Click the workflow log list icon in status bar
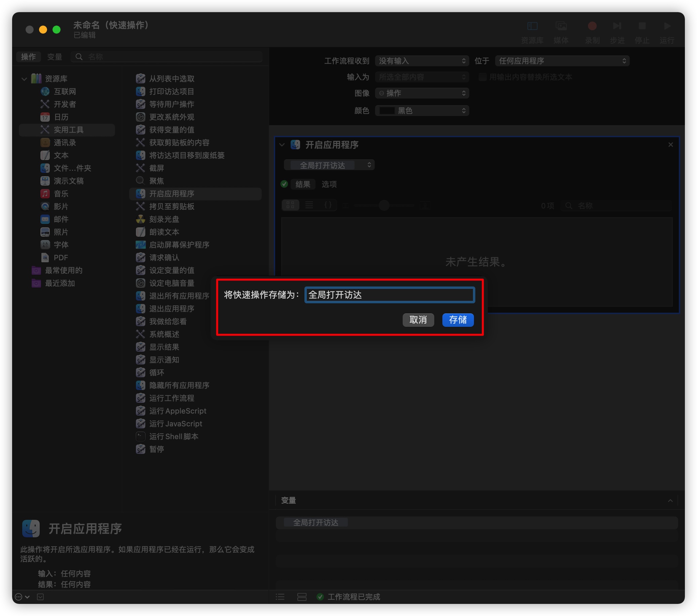Image resolution: width=697 pixels, height=616 pixels. 280,596
